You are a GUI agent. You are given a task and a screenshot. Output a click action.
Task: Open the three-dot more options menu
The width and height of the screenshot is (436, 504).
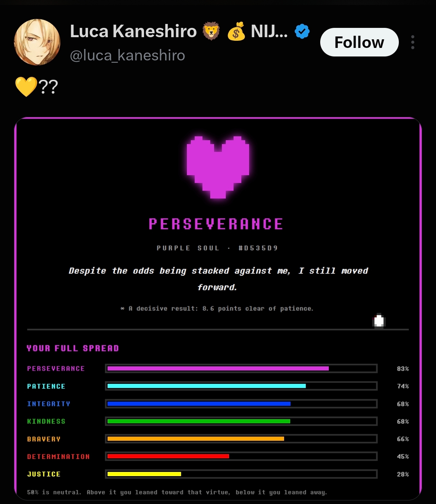(x=413, y=42)
